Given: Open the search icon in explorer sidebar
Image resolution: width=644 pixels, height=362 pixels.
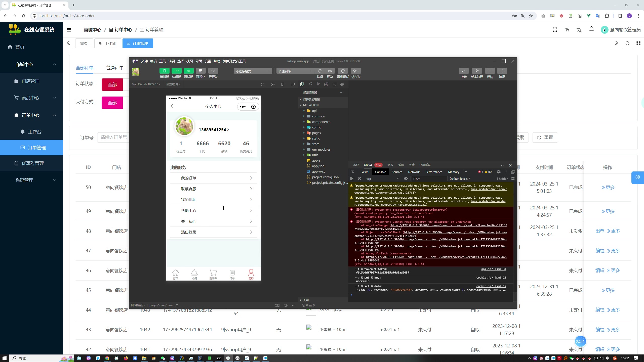Looking at the screenshot, I should pyautogui.click(x=310, y=84).
